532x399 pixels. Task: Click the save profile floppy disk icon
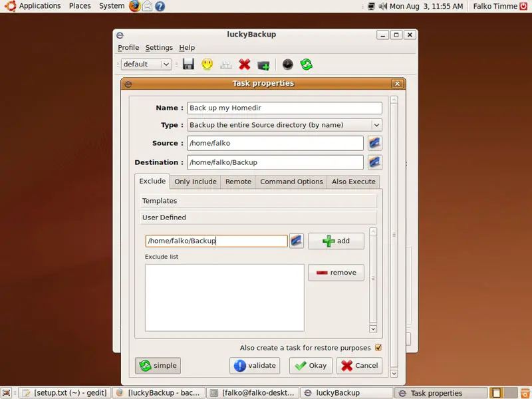pyautogui.click(x=188, y=64)
